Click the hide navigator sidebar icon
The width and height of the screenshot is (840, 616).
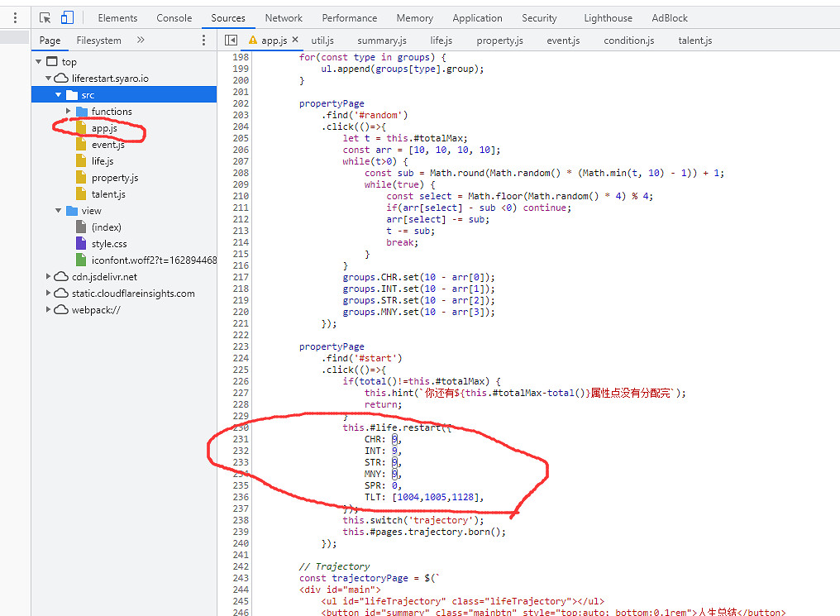click(x=231, y=40)
